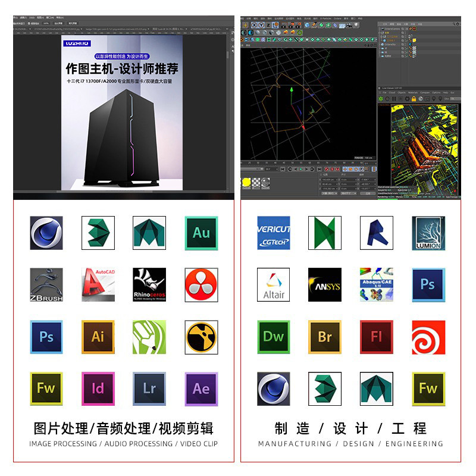Open the Photoshop icon in the left panel
The width and height of the screenshot is (476, 476).
46,337
